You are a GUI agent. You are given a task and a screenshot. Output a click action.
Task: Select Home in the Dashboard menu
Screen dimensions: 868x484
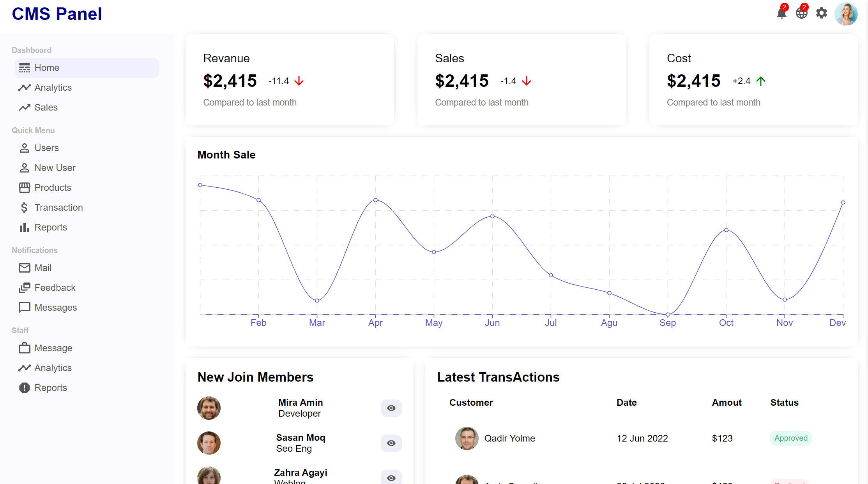(x=47, y=67)
